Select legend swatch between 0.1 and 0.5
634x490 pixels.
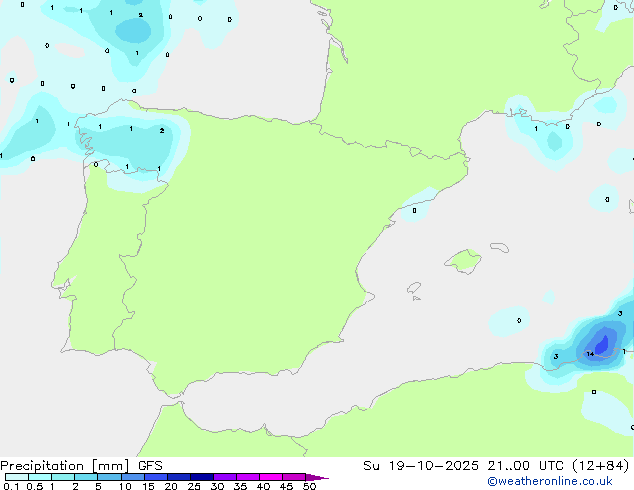point(17,477)
